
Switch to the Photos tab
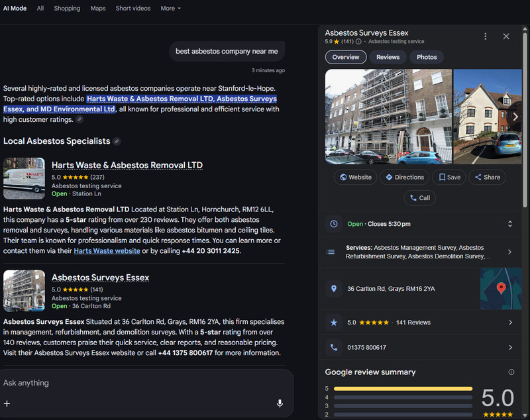(426, 57)
